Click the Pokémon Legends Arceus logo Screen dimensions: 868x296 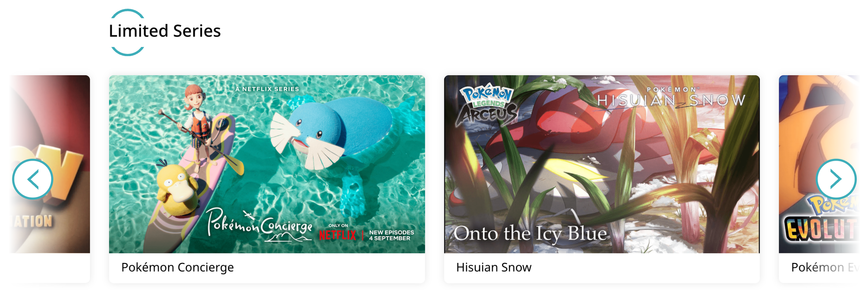[x=488, y=106]
